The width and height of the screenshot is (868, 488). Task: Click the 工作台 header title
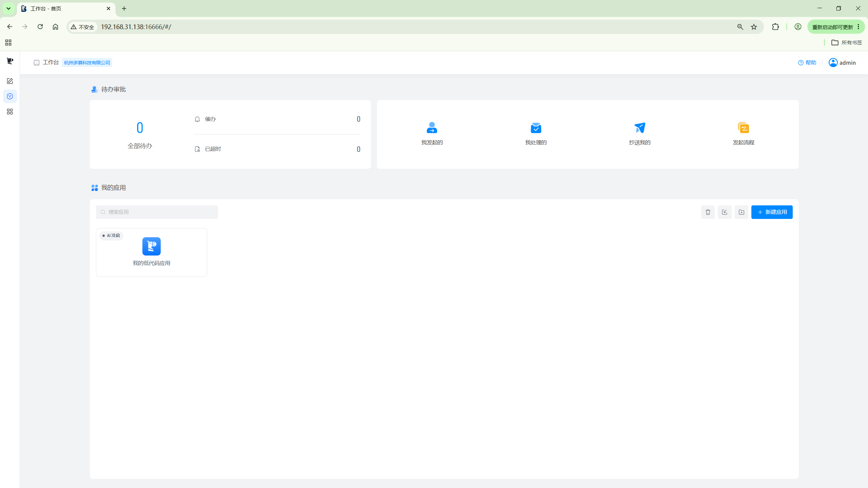[x=51, y=62]
